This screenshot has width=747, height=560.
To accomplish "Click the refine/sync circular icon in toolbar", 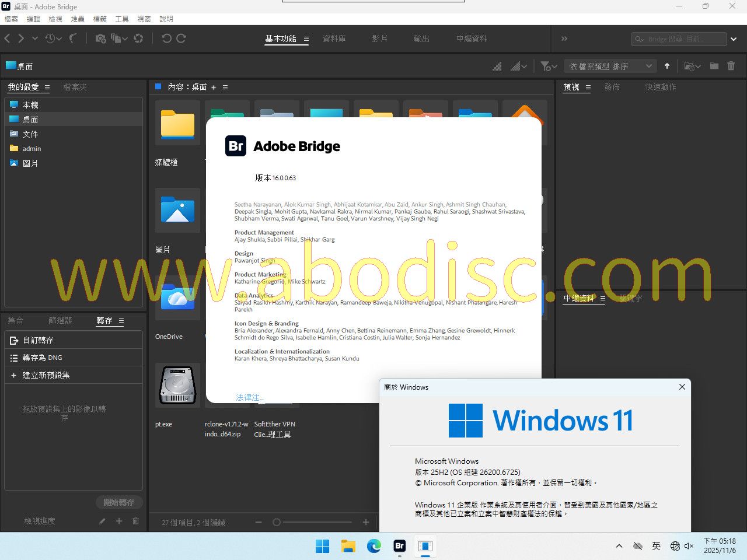I will coord(138,38).
